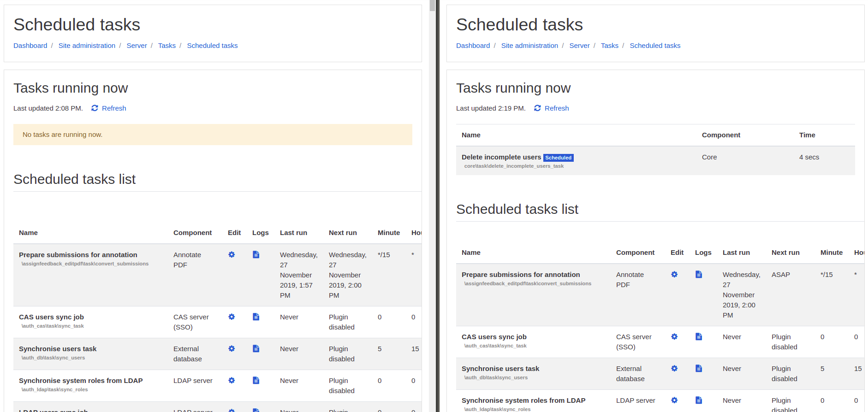Click 'Last updated 2:08 PM.' text

click(48, 108)
